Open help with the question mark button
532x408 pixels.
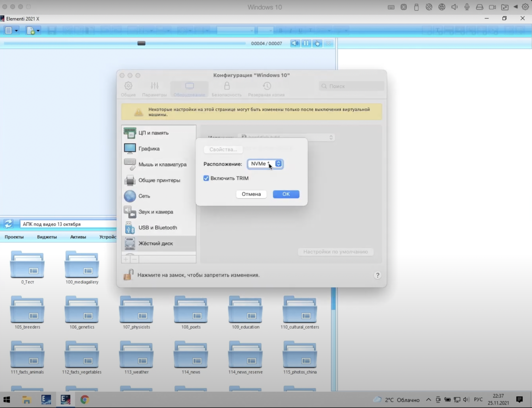tap(377, 275)
